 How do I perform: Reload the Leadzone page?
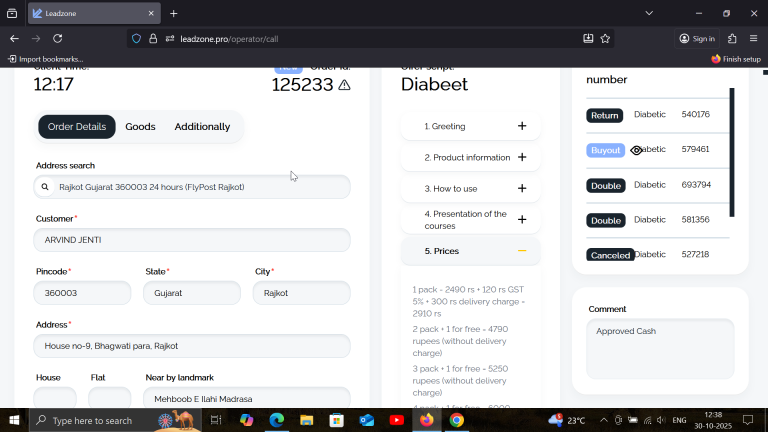coord(58,39)
